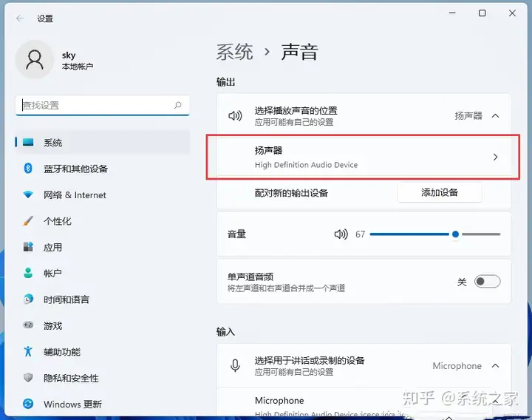Image resolution: width=532 pixels, height=420 pixels.
Task: Click the microphone icon in 输入 section
Action: pos(235,366)
